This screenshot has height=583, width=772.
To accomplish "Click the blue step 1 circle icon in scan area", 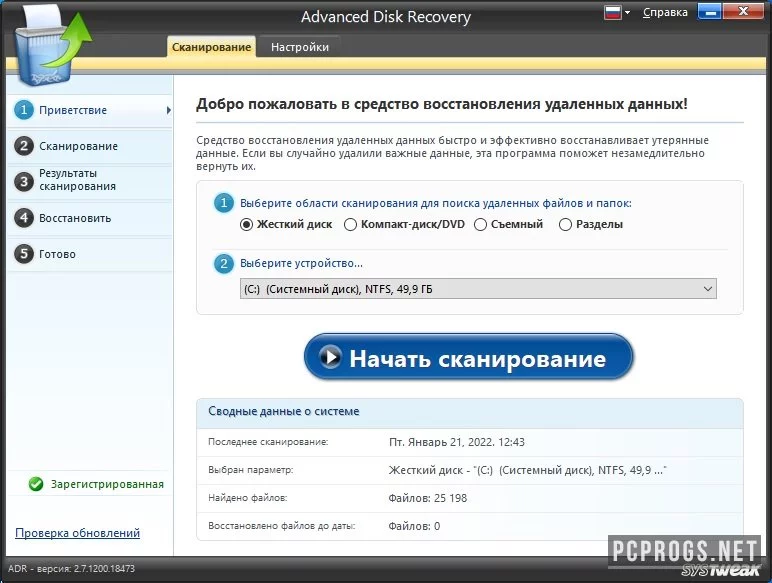I will pyautogui.click(x=224, y=203).
